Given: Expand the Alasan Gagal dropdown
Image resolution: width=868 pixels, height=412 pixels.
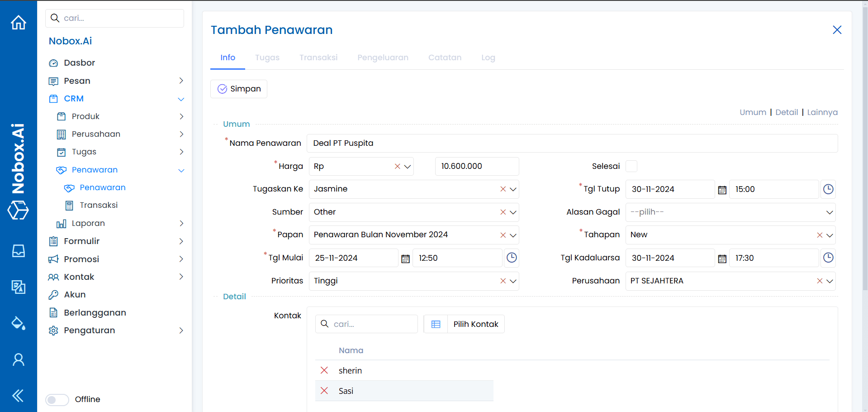Looking at the screenshot, I should tap(829, 212).
